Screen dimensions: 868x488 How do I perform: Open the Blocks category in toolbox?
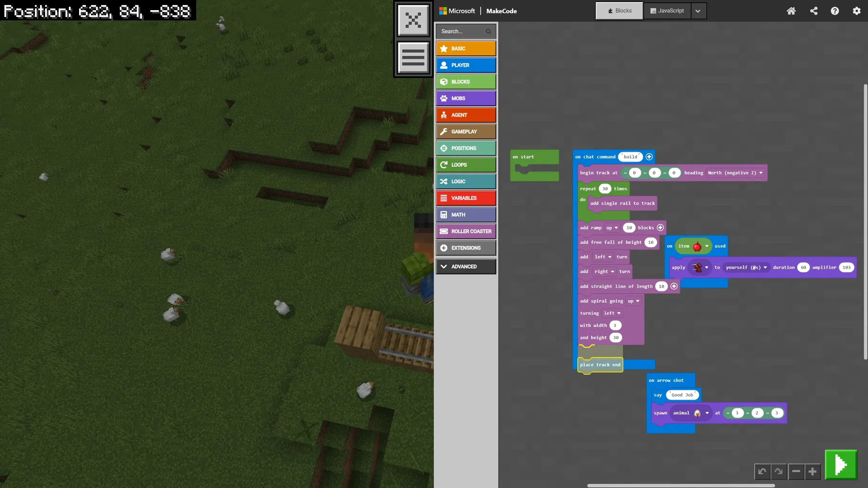(466, 82)
